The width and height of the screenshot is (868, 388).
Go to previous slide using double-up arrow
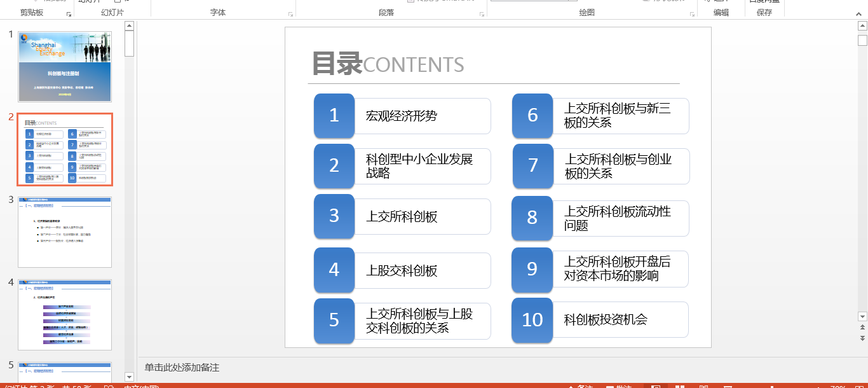pyautogui.click(x=862, y=328)
